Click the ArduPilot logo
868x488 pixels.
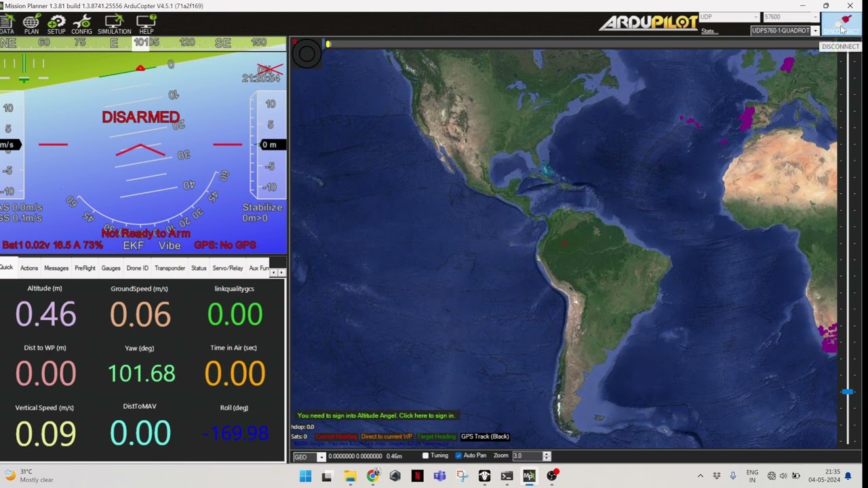pos(648,23)
